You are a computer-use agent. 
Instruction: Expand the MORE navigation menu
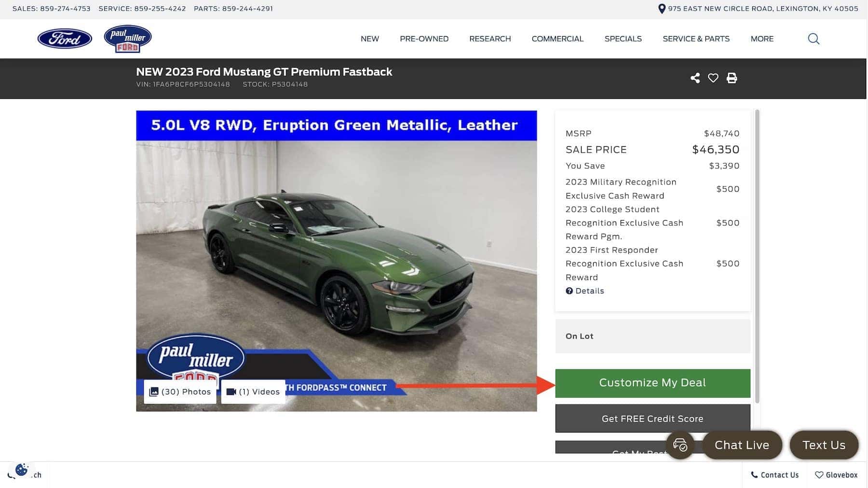point(762,39)
